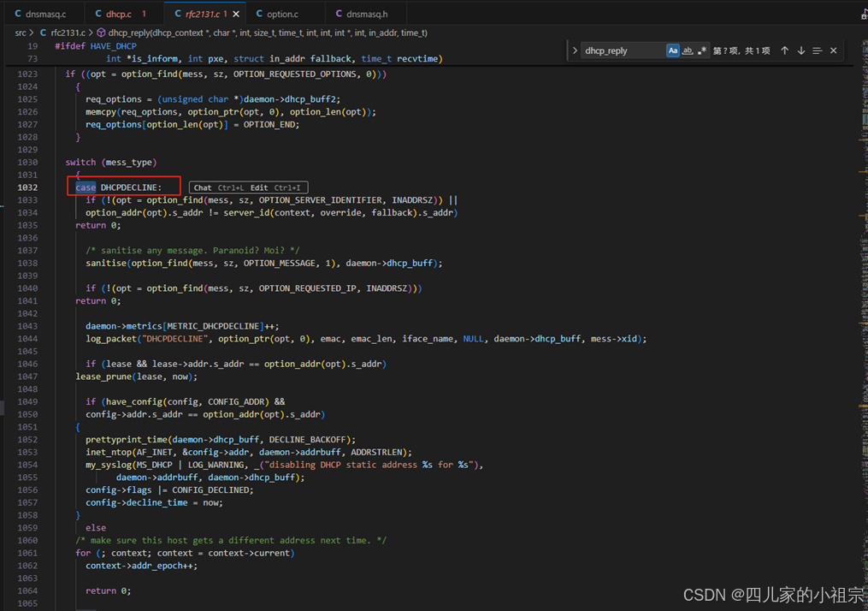
Task: Click the "DHCPDECLINE" string literal on line 1044
Action: coord(175,339)
